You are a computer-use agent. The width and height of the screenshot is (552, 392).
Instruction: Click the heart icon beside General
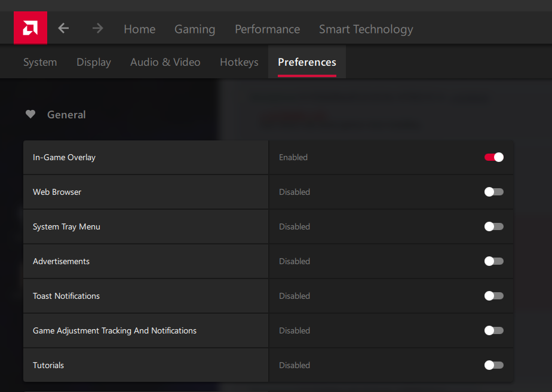coord(30,114)
